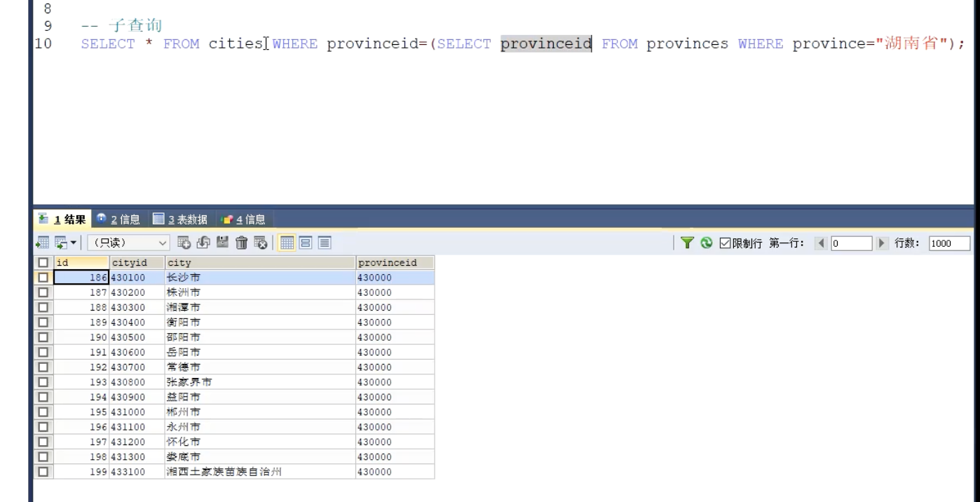The image size is (980, 502).
Task: Switch to the 4 信息 tab
Action: click(243, 219)
